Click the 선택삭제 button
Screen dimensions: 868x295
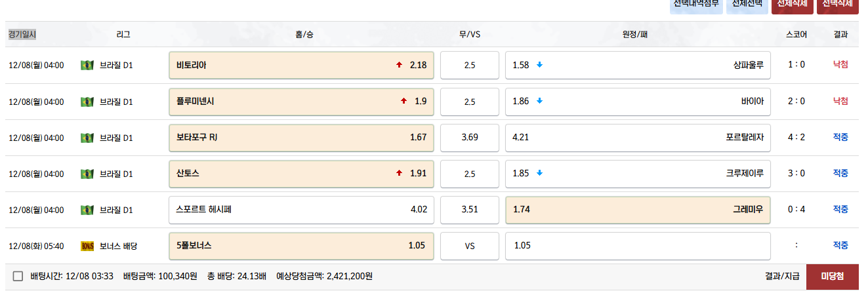tap(837, 4)
